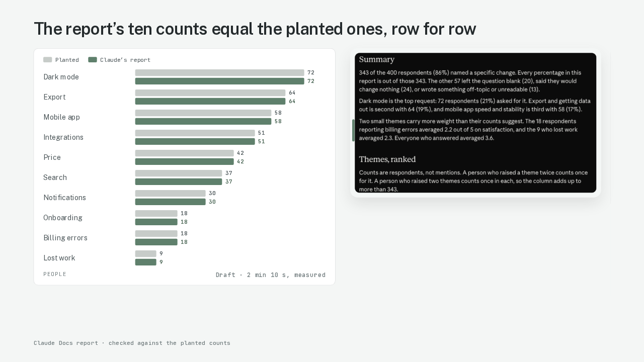Click the Draft 2 min 10 s note
Screen dimensions: 644x362
(271, 275)
